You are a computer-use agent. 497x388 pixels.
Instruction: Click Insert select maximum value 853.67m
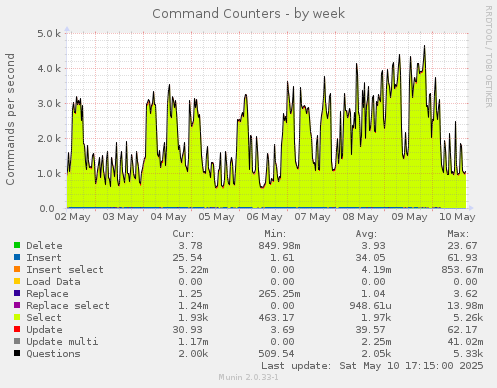click(462, 270)
